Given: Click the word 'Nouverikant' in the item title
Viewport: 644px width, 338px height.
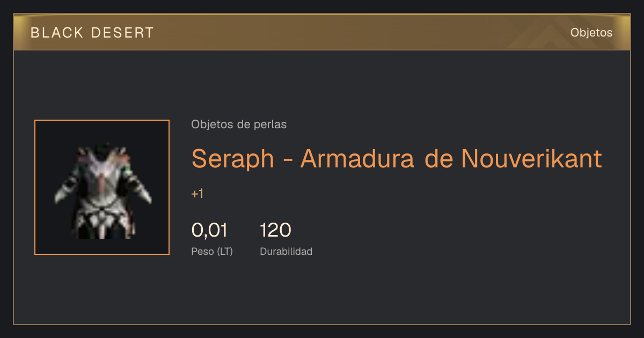Looking at the screenshot, I should [531, 158].
